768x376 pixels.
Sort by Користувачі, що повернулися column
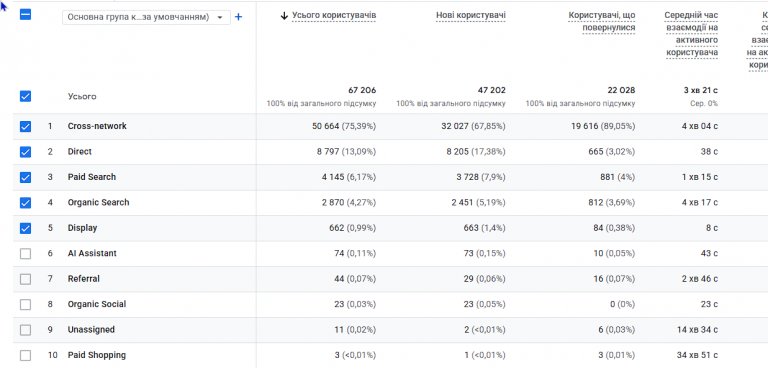602,22
